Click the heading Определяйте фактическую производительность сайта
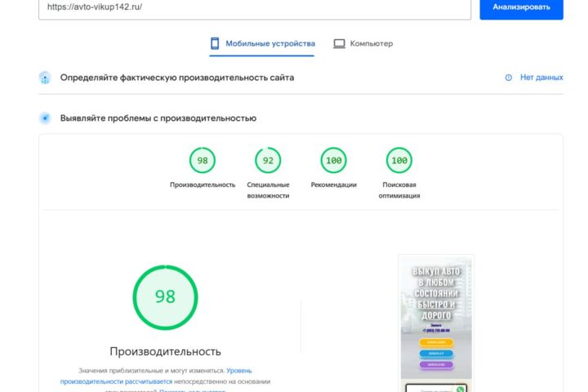The width and height of the screenshot is (588, 392). (x=177, y=78)
